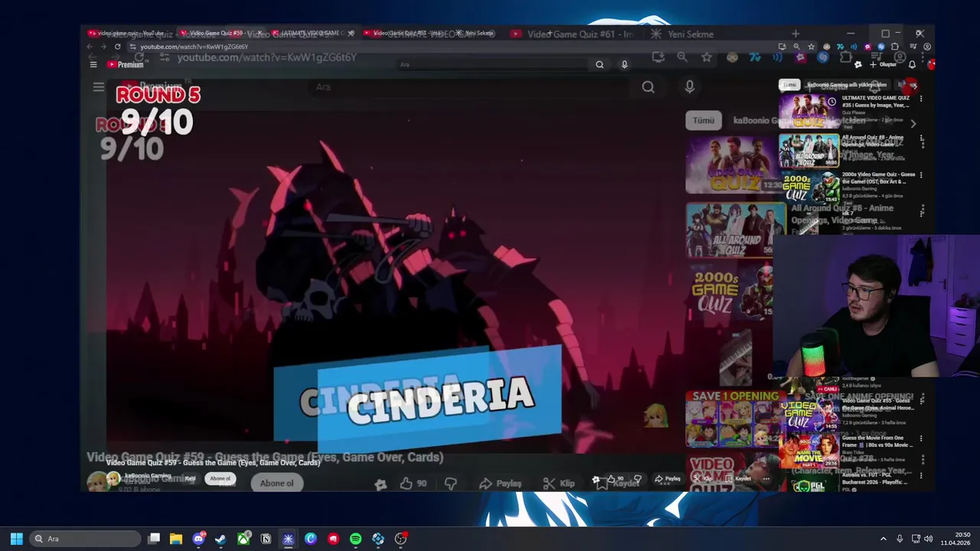Open the Xbox app in taskbar
980x551 pixels.
(243, 539)
